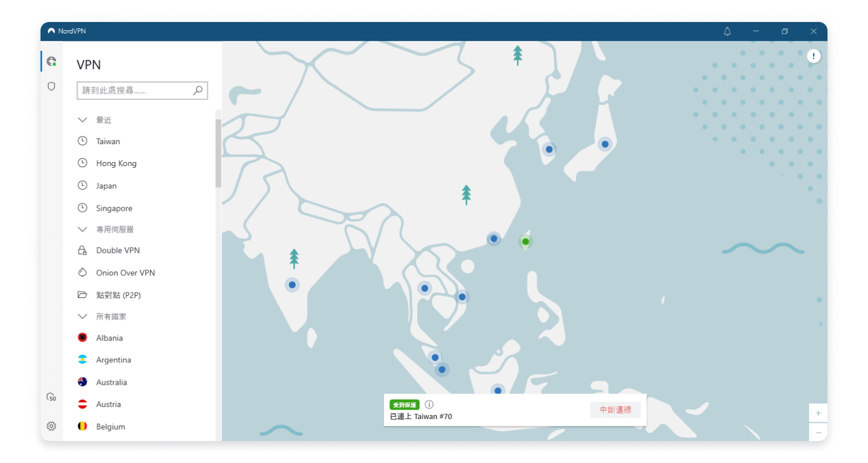Click the exclamation info badge on the map
The width and height of the screenshot is (868, 463).
tap(814, 56)
